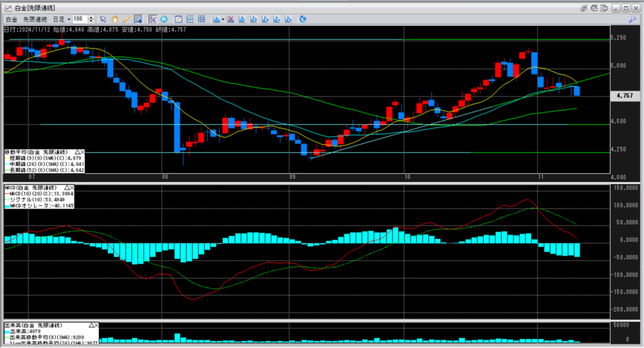
Task: Toggle the crosshair cursor display button
Action: click(x=153, y=19)
